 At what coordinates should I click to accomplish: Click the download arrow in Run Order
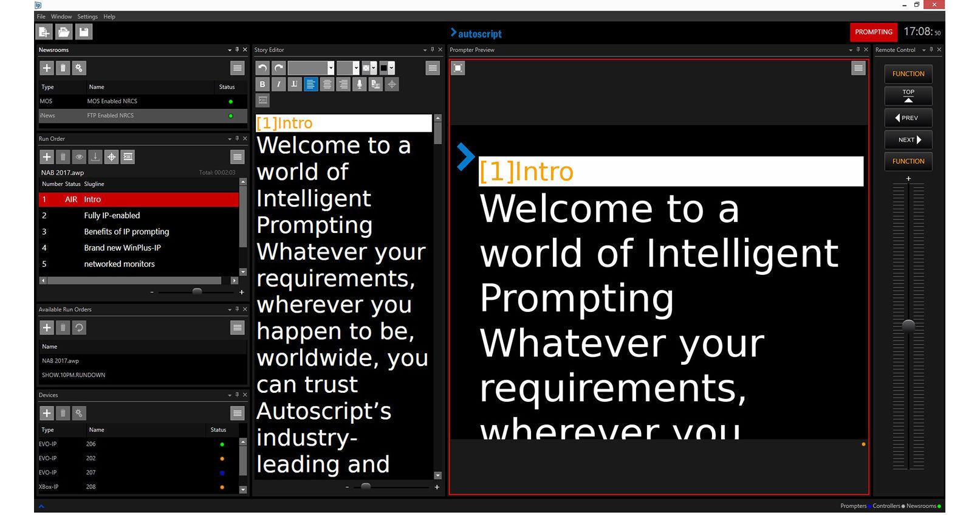tap(95, 157)
